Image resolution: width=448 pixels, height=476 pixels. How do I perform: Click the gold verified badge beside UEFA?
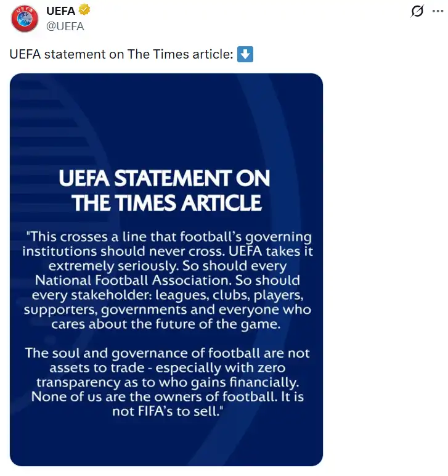84,10
